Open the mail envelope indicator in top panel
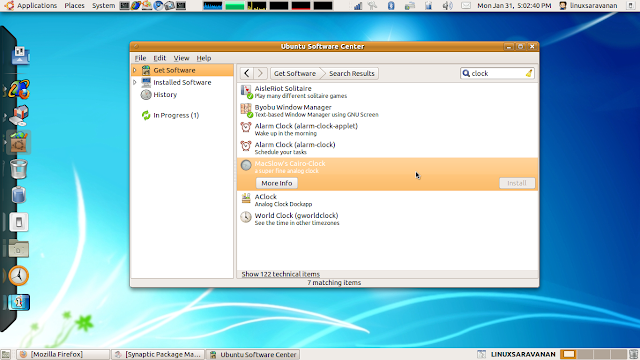 [466, 6]
